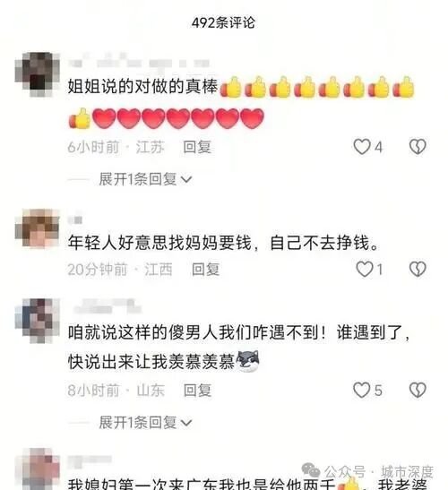
Task: Dislike the Jiangxi comment via broken heart
Action: [x=418, y=269]
